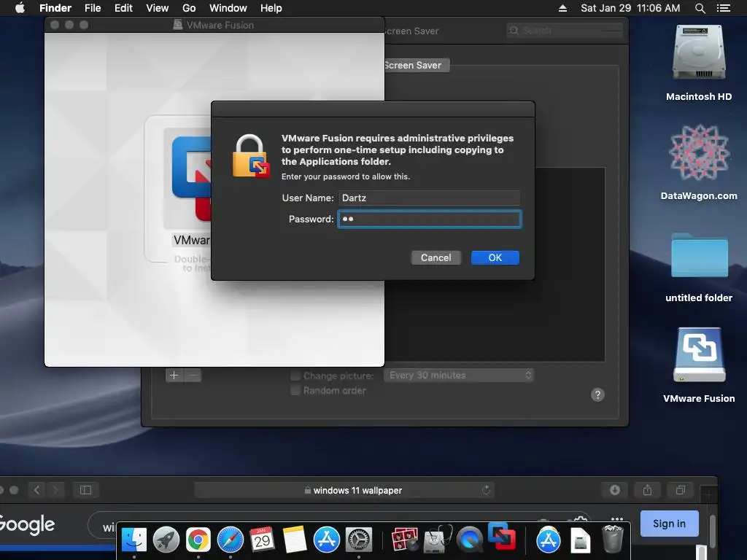
Task: Open the Help menu
Action: (271, 8)
